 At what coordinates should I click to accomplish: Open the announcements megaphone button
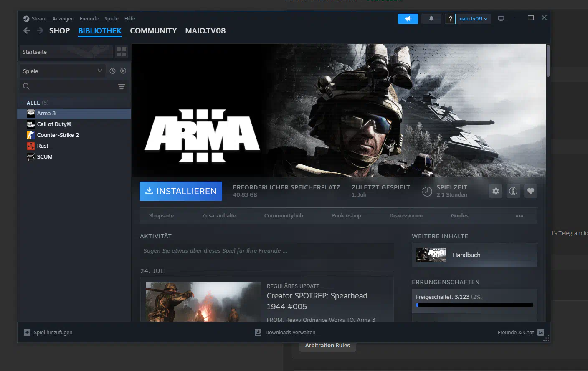(x=408, y=19)
